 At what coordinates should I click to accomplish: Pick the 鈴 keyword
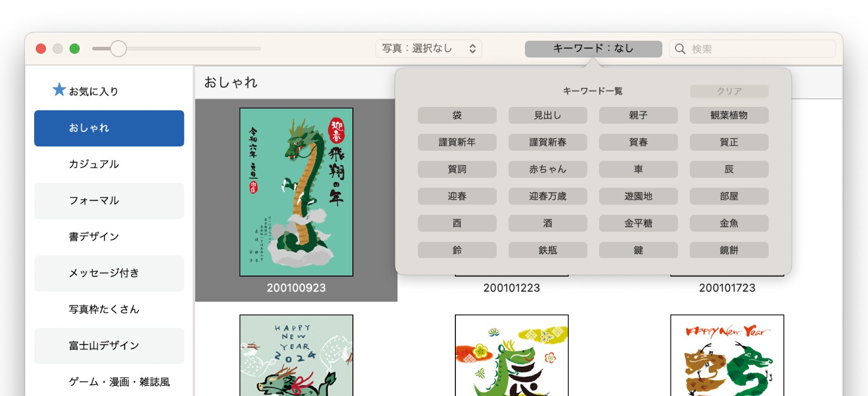[457, 250]
